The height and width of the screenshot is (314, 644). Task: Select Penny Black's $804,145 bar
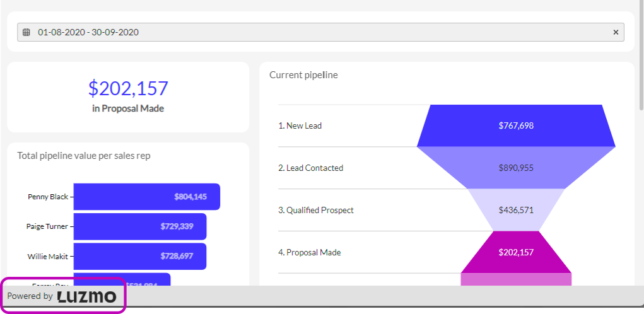pyautogui.click(x=146, y=197)
